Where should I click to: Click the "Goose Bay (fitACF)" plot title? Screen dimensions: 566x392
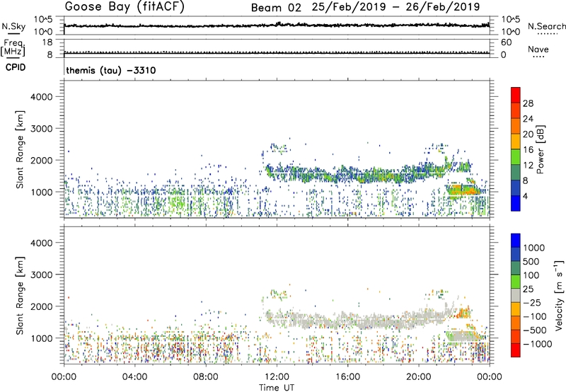(125, 6)
